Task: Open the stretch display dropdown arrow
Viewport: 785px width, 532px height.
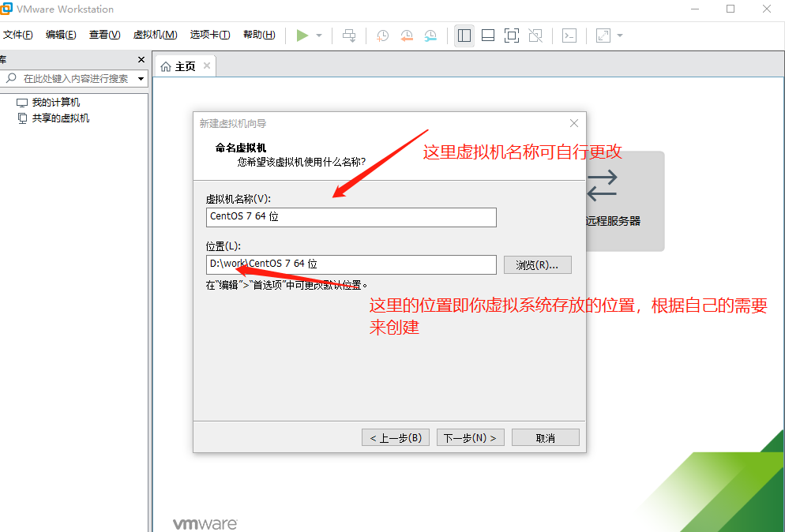Action: (x=620, y=36)
